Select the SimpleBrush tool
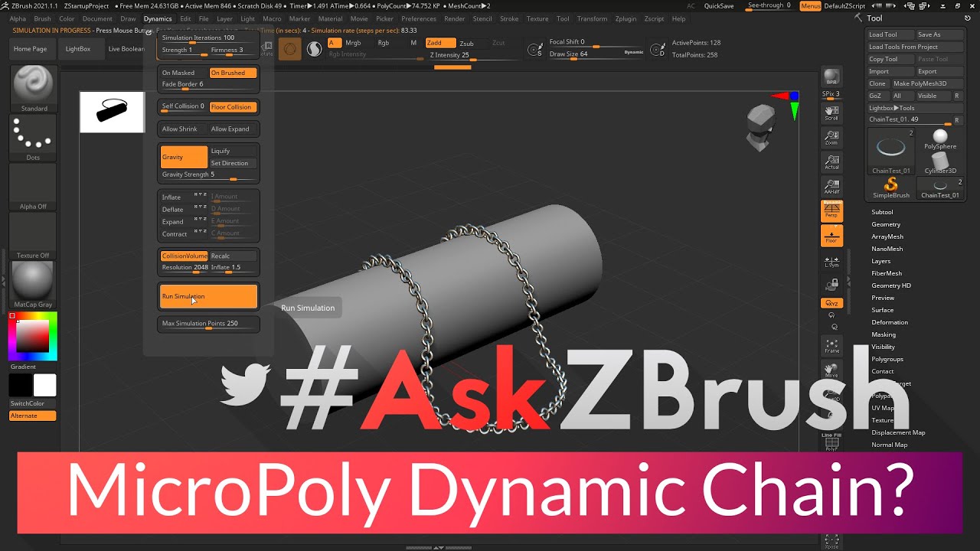The image size is (980, 551). pos(891,188)
